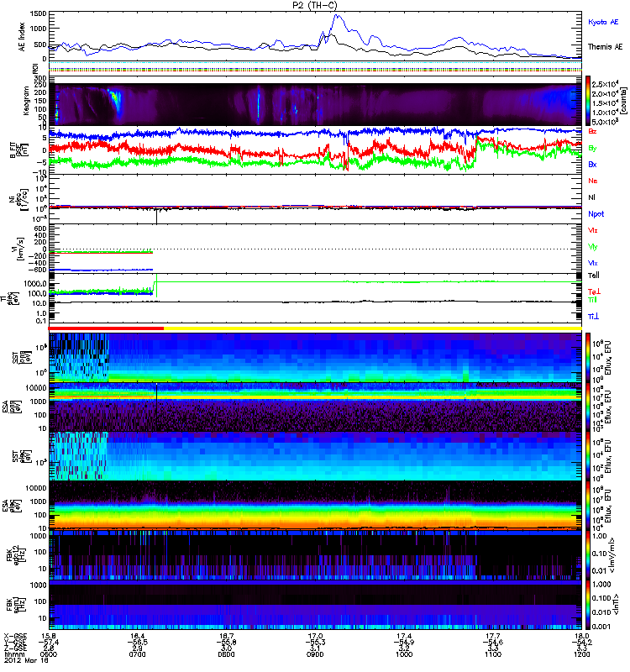Viewport: 630px width, 672px height.
Task: Click the AE index peak near 0915
Action: 337,16
